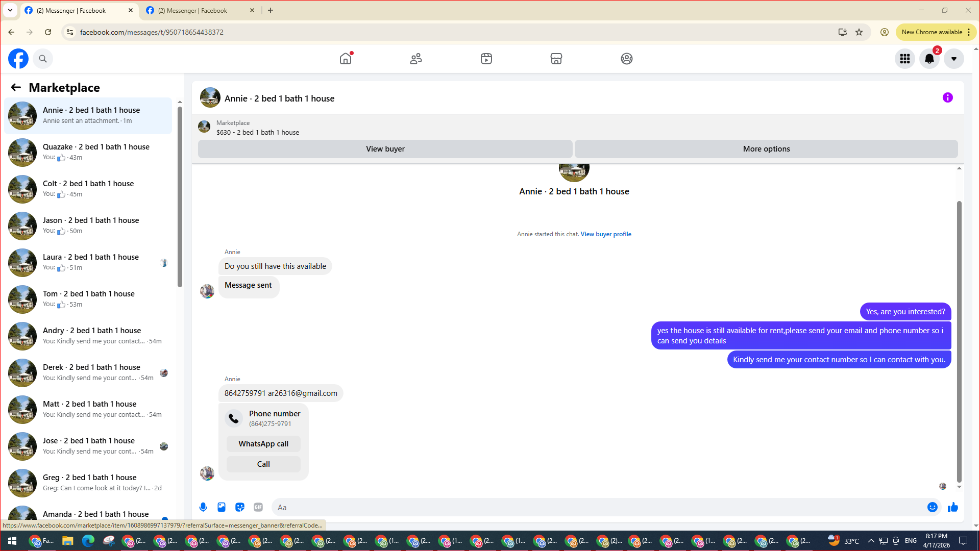This screenshot has width=980, height=551.
Task: Open Marketplace tab in top navigation
Action: [x=556, y=59]
